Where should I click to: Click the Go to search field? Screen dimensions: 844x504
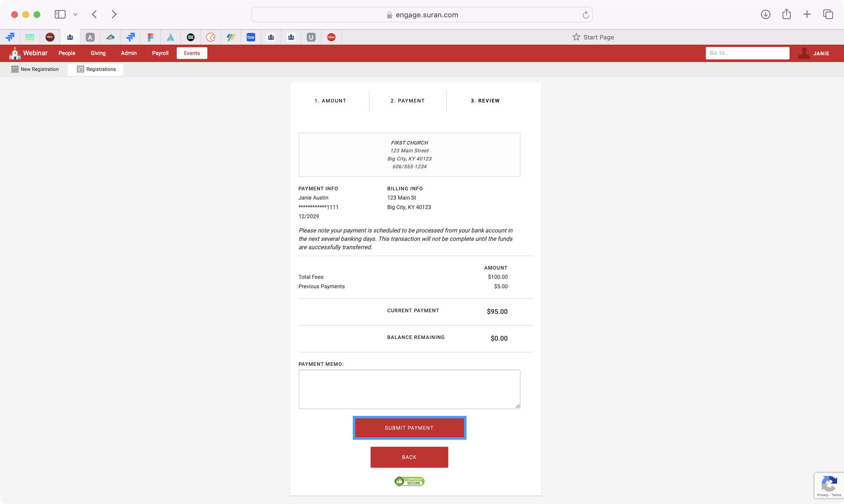pos(747,53)
